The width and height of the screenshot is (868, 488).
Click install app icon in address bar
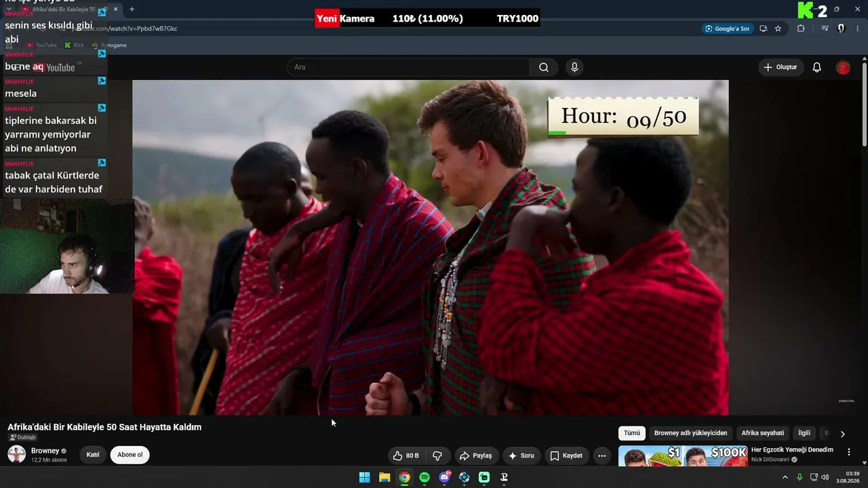click(764, 28)
